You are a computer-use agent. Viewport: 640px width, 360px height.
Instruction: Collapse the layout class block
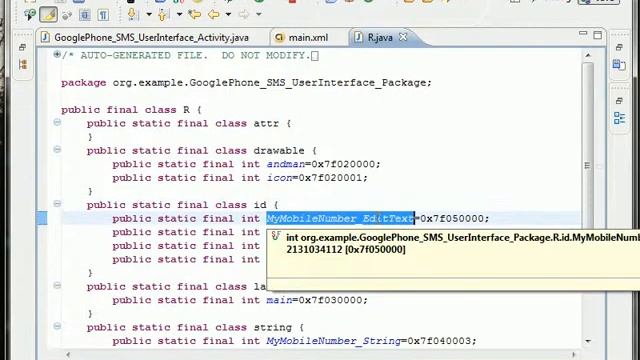point(57,286)
